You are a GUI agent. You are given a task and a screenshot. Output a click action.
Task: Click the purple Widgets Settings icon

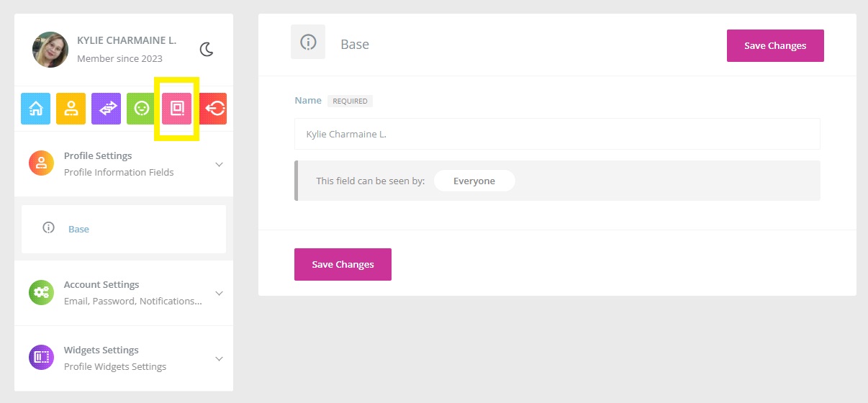coord(41,358)
